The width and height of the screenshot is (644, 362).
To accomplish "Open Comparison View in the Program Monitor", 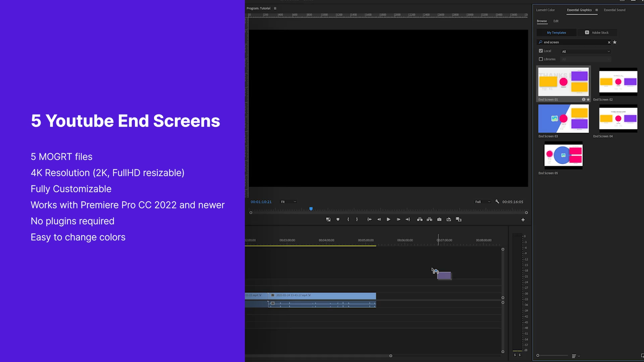I will click(459, 220).
